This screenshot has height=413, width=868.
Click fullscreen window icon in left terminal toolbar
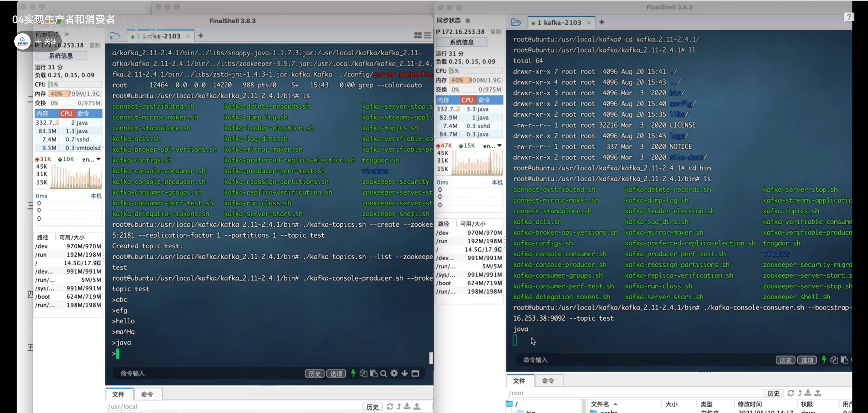[415, 374]
